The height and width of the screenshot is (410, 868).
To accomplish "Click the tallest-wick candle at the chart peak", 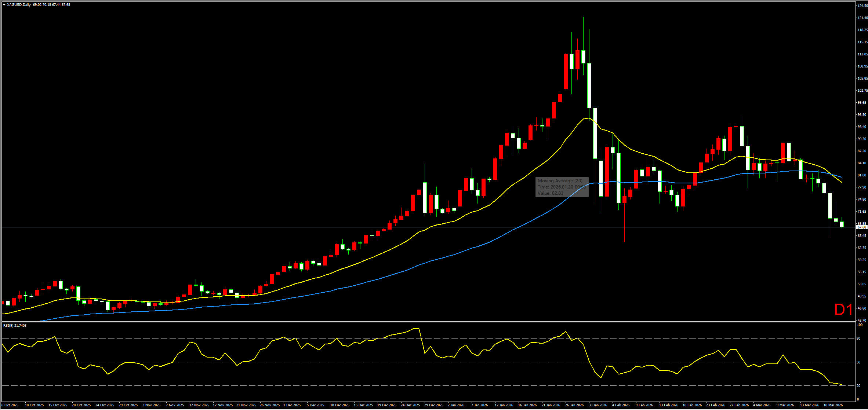I will pos(583,57).
